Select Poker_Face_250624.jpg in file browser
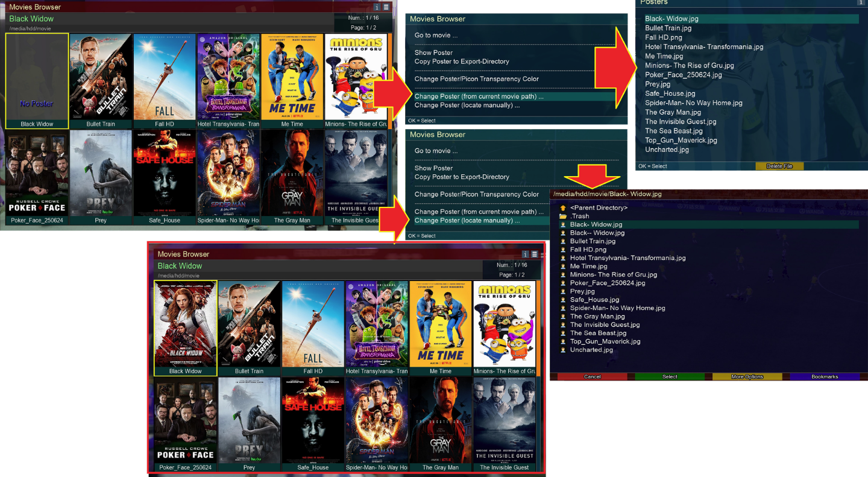868x477 pixels. pos(608,283)
